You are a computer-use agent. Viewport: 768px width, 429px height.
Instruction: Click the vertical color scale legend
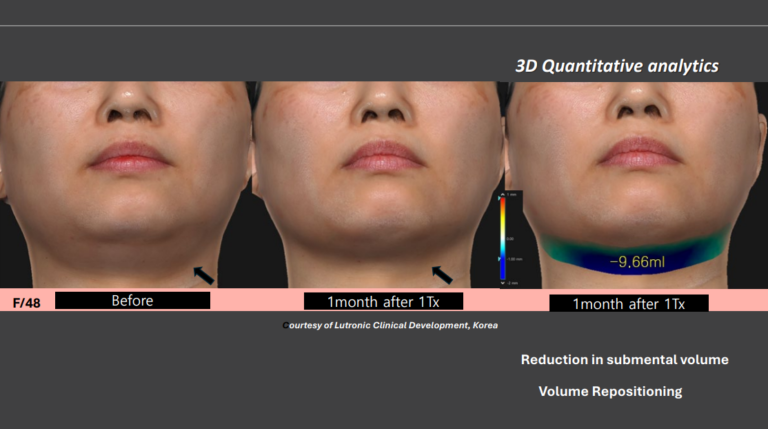pyautogui.click(x=502, y=242)
